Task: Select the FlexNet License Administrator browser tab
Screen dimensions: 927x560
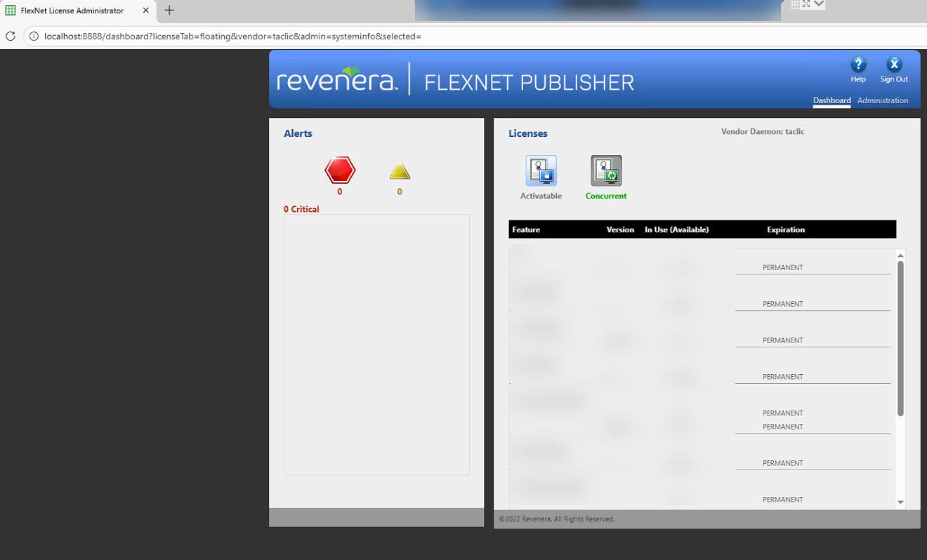Action: 77,11
